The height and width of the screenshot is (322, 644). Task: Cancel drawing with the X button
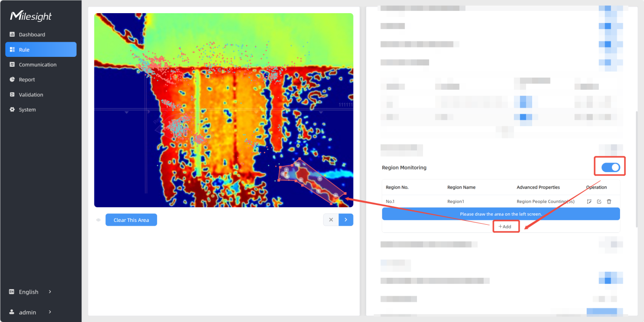pyautogui.click(x=331, y=220)
